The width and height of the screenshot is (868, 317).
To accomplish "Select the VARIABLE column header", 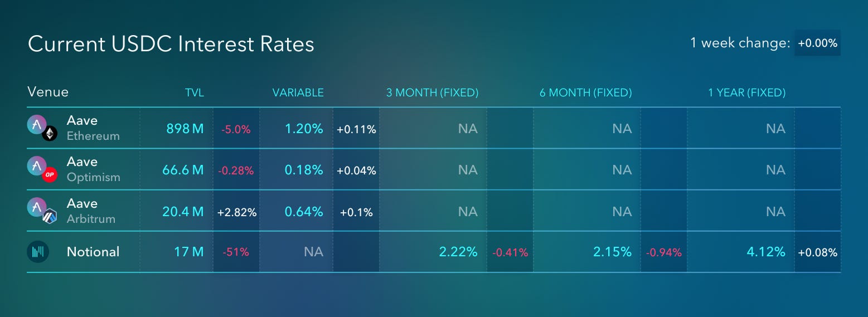I will tap(298, 93).
